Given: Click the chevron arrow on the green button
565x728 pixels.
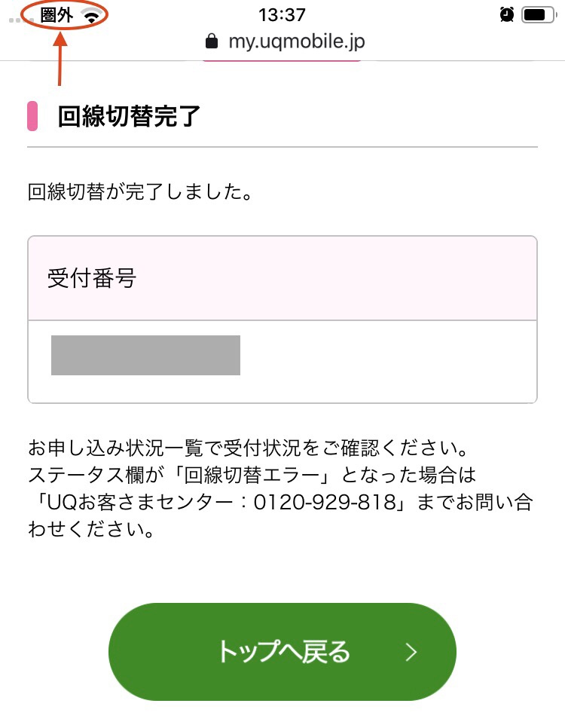Looking at the screenshot, I should pos(411,653).
